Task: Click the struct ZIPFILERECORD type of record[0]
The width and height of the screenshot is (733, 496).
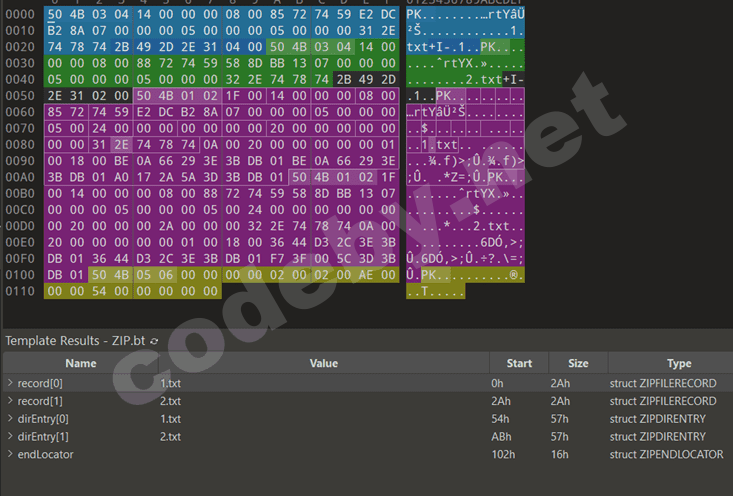Action: pyautogui.click(x=663, y=383)
